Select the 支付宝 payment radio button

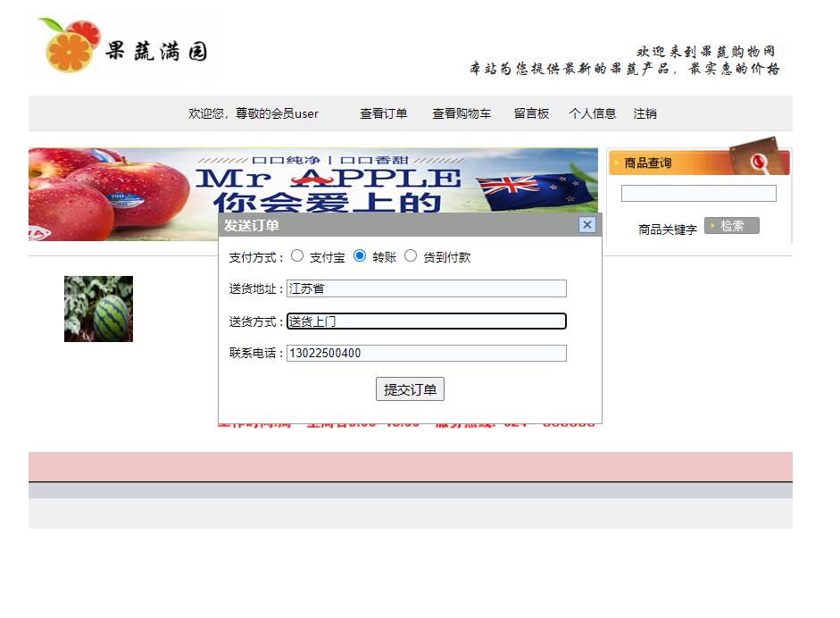pyautogui.click(x=297, y=255)
